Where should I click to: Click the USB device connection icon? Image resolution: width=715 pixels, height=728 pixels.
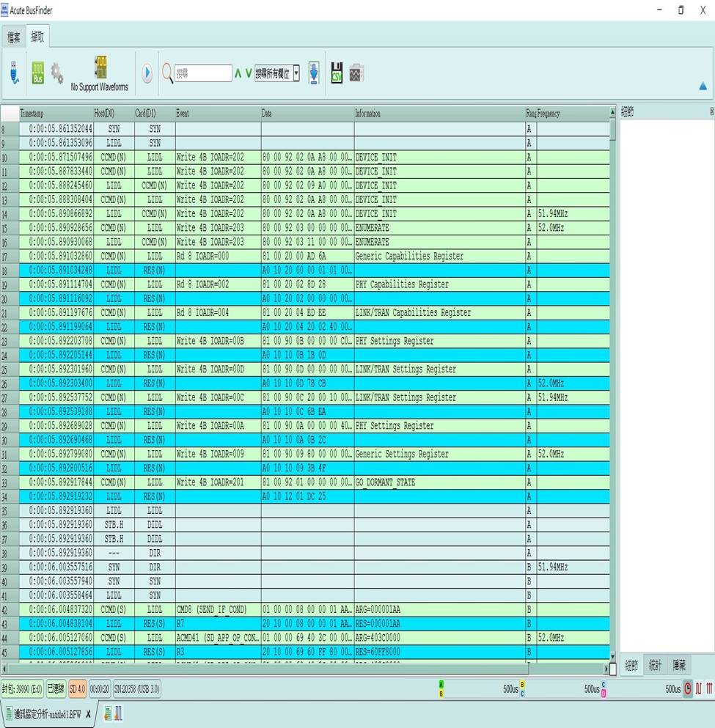click(x=14, y=73)
